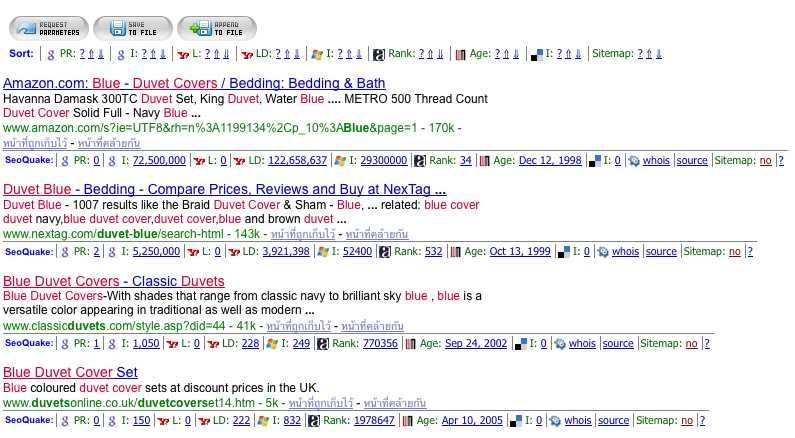
Task: Click Sitemap 'no' in Amazon row
Action: click(766, 161)
